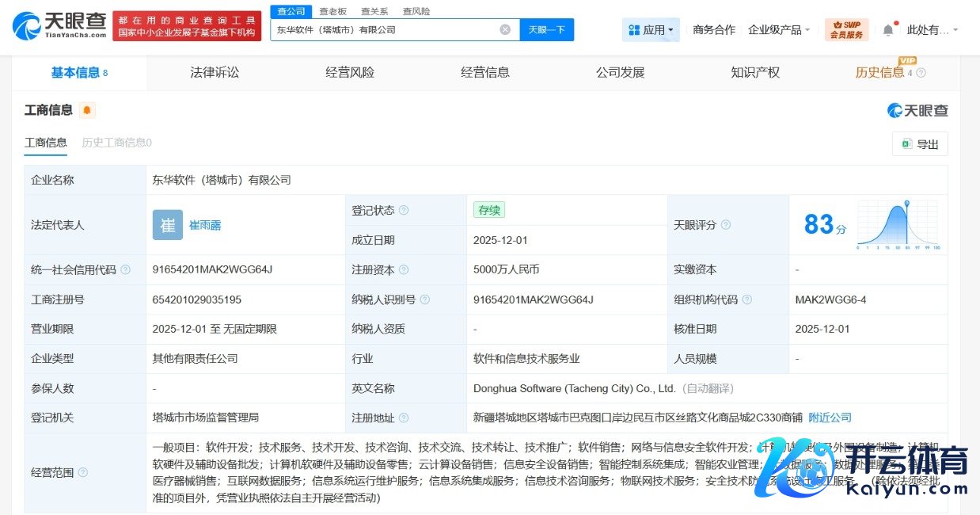Expand the 企业级产品 dropdown
The image size is (980, 515).
[779, 30]
